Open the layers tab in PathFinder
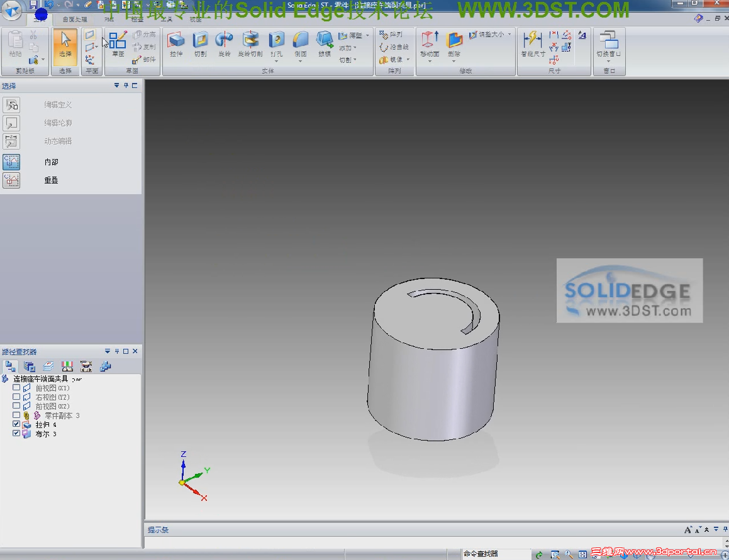The image size is (729, 560). coord(48,366)
